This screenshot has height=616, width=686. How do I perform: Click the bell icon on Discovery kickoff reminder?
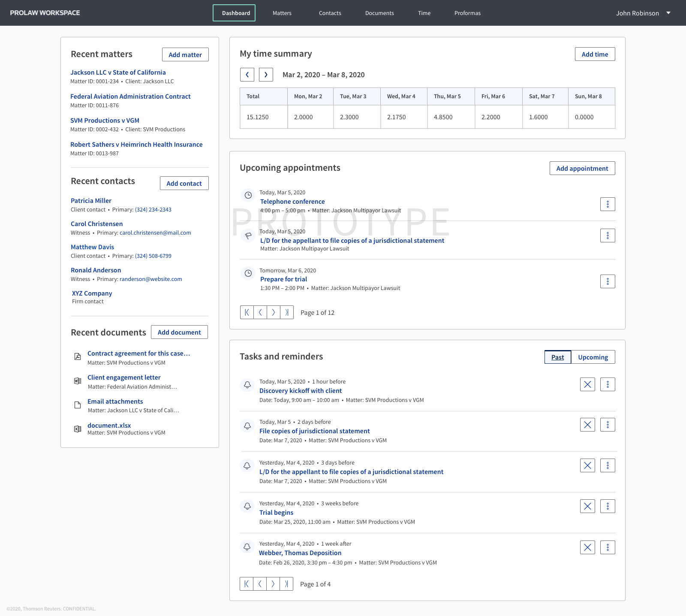pos(247,385)
